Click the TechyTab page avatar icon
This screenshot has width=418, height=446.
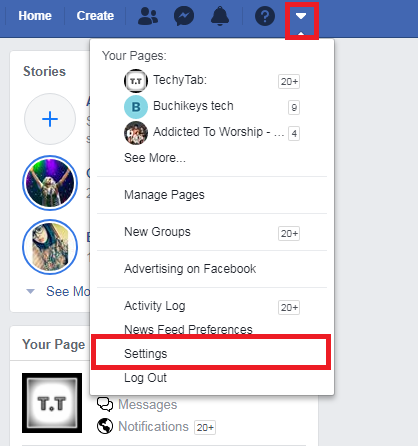coord(136,81)
